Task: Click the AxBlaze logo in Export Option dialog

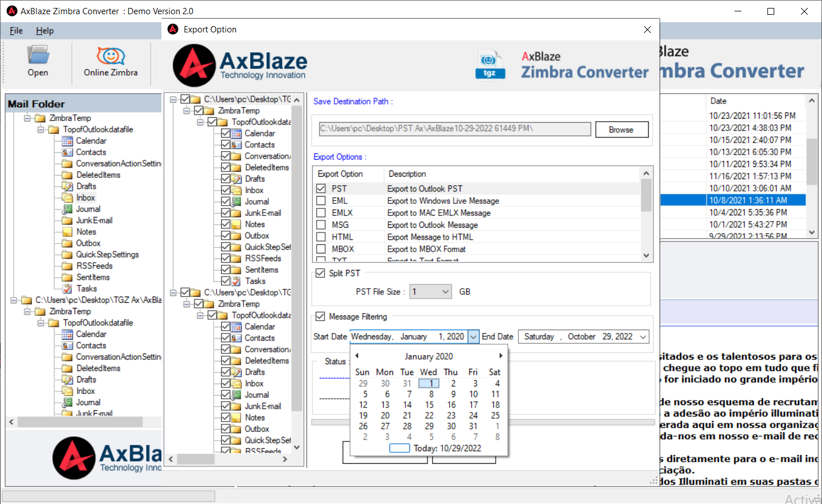Action: pos(240,65)
